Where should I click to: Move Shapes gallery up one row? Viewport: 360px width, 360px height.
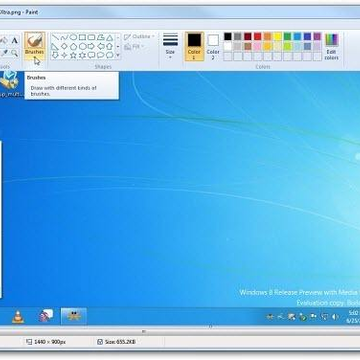[118, 37]
